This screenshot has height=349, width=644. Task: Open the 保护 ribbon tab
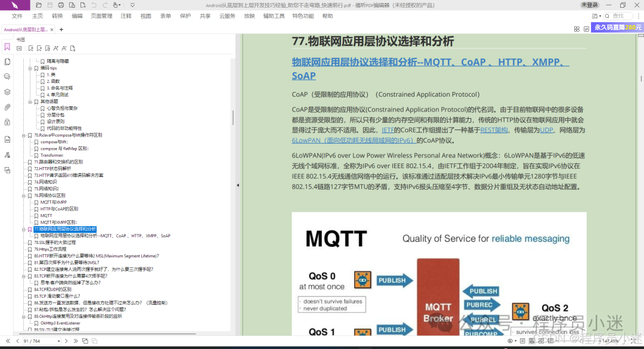coord(185,16)
